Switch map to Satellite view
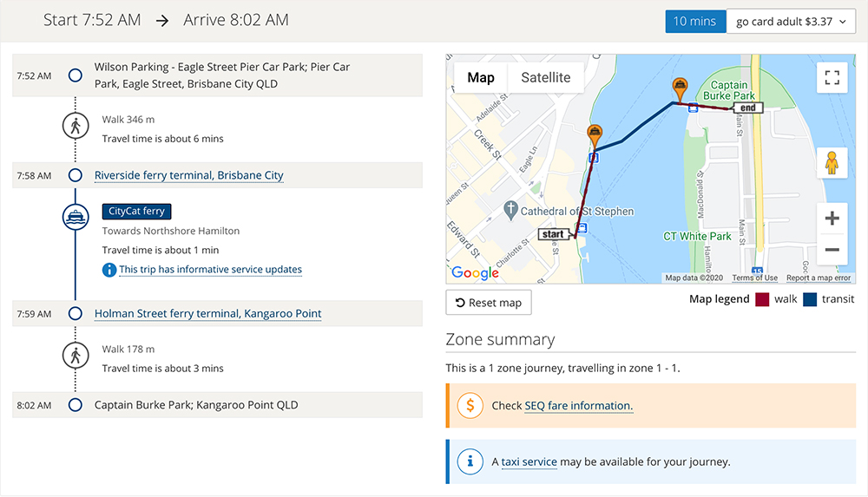 point(545,77)
